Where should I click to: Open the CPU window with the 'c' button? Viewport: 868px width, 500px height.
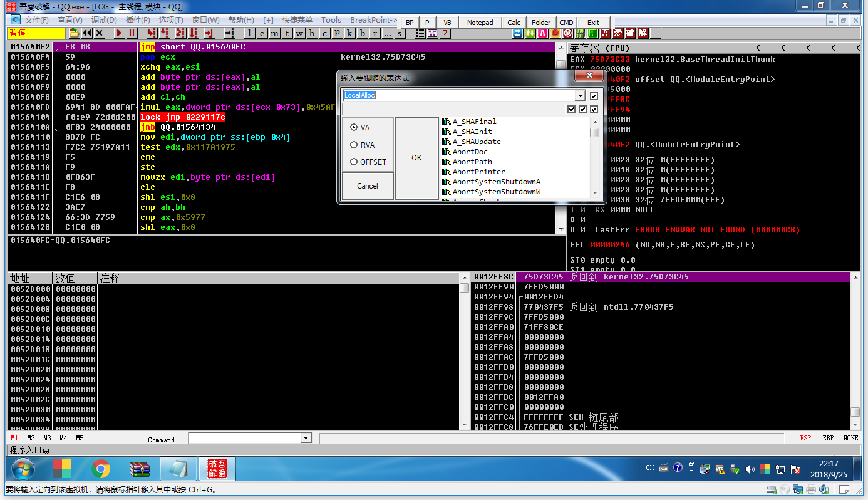[x=324, y=33]
